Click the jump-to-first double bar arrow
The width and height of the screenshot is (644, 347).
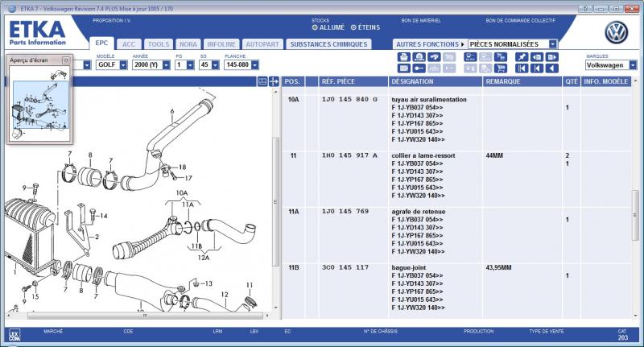522,68
